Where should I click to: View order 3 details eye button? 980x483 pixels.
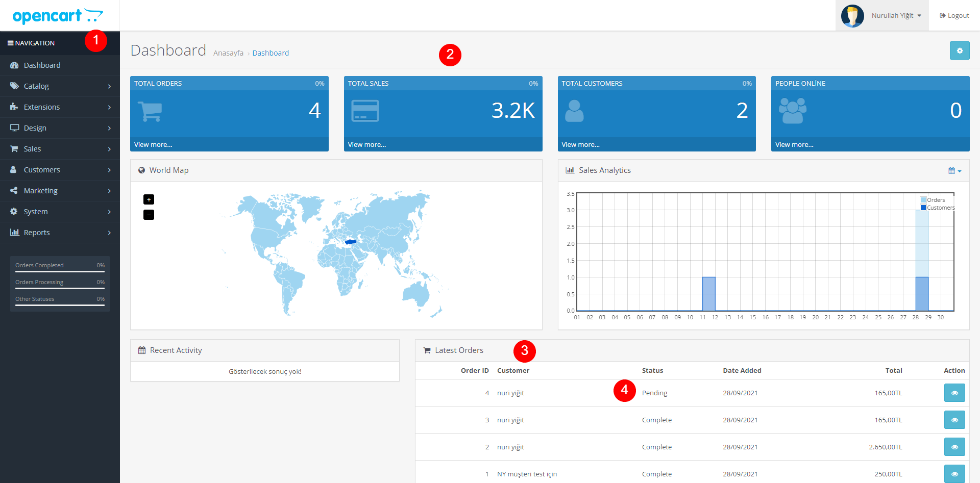(954, 420)
